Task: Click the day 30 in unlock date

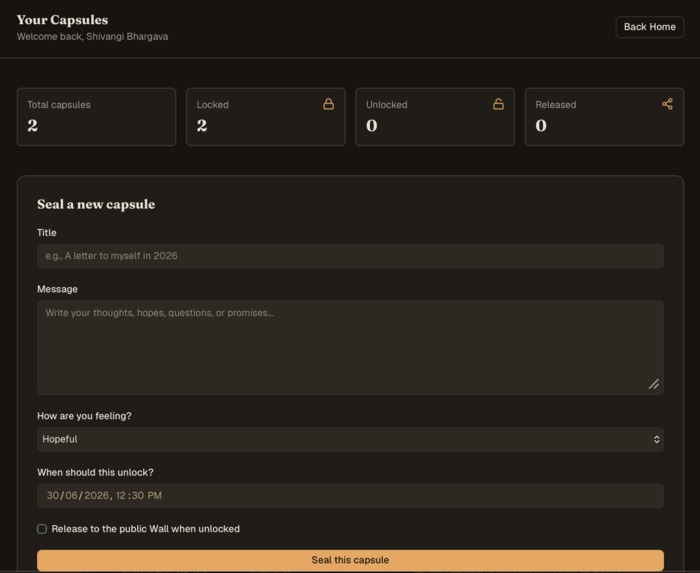Action: click(x=53, y=496)
